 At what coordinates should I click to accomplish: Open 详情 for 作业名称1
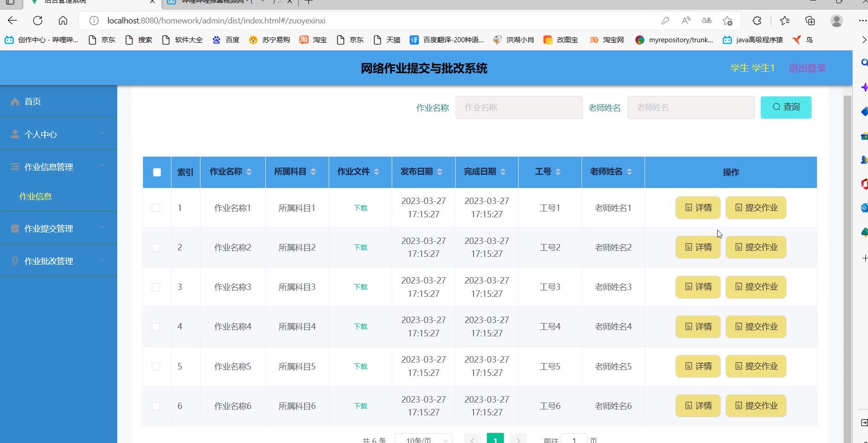coord(698,208)
